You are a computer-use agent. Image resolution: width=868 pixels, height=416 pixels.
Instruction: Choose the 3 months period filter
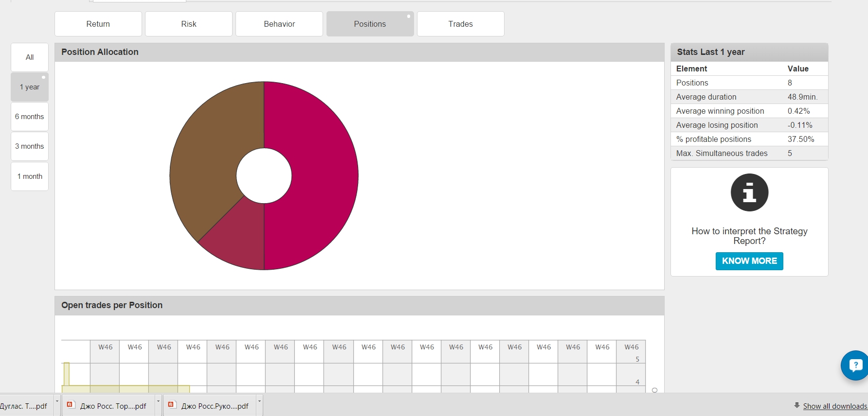[30, 146]
